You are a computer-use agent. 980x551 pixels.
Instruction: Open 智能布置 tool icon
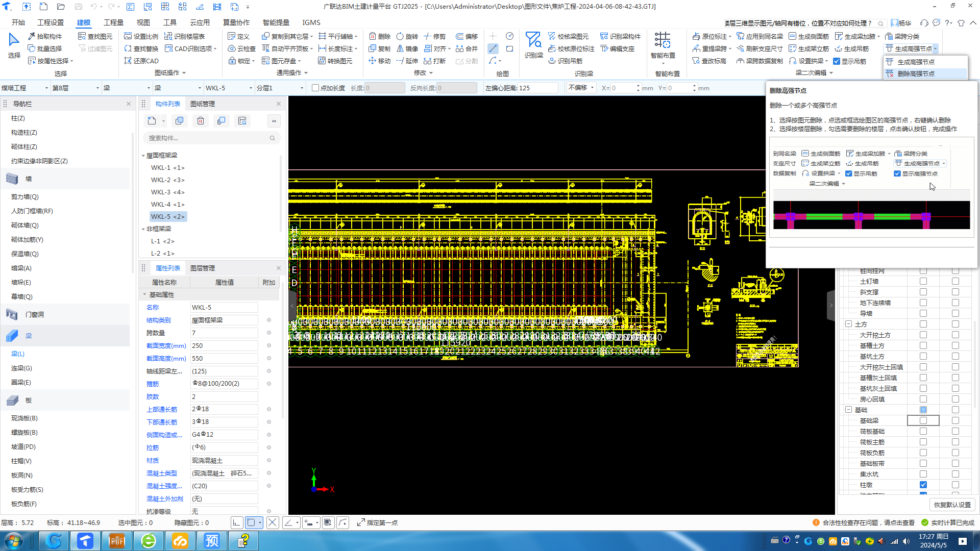pos(663,45)
